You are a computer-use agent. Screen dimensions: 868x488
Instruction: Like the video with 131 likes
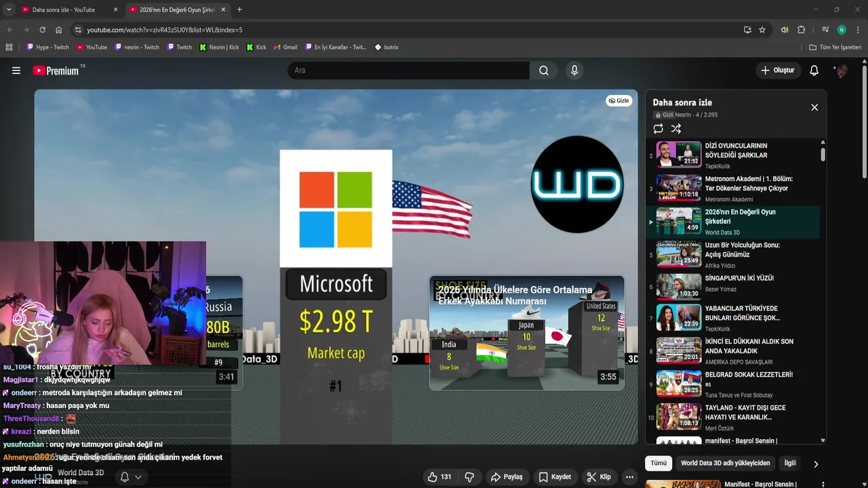coord(439,476)
